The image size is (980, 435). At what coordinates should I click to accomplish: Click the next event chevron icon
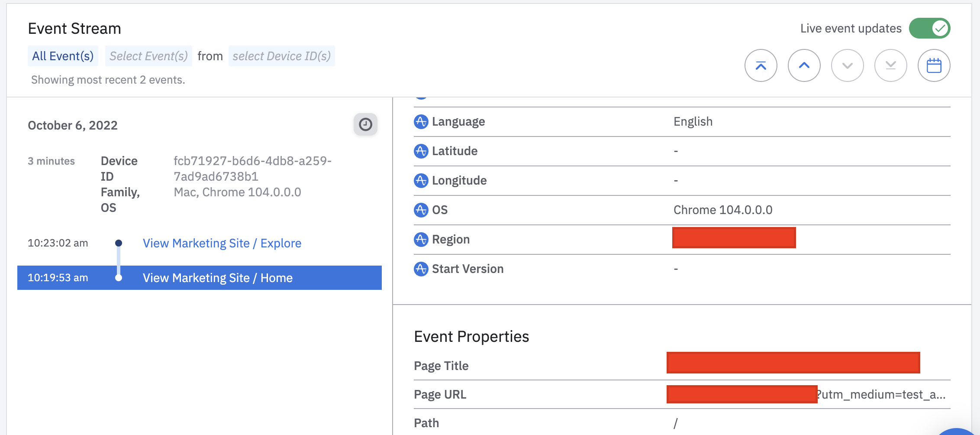tap(847, 65)
